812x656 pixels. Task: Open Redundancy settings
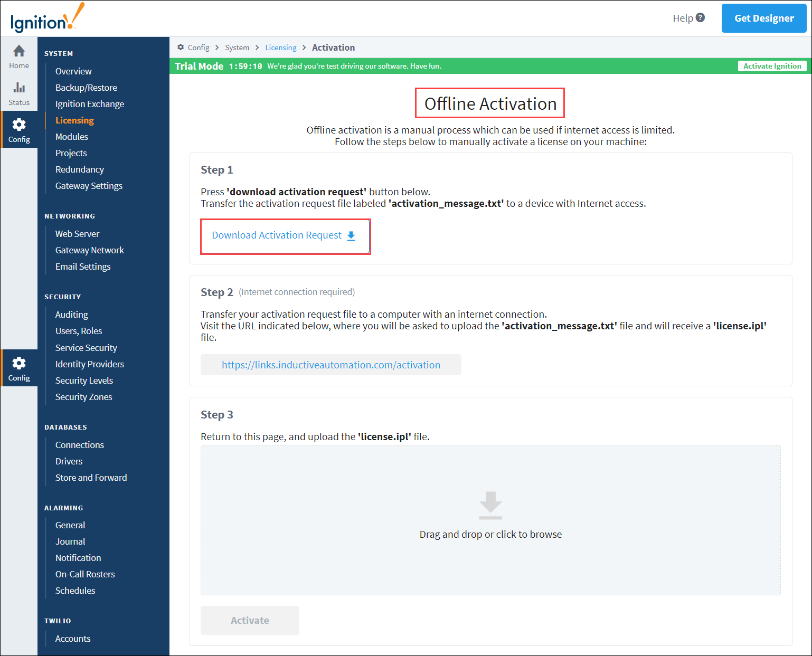80,169
